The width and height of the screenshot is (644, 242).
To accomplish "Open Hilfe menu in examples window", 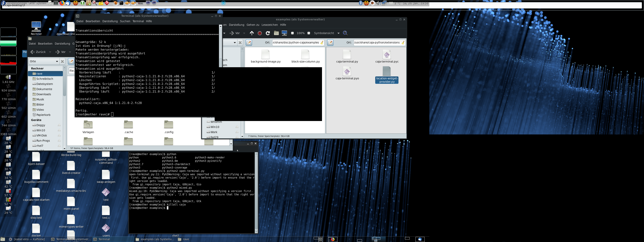I will coord(283,25).
